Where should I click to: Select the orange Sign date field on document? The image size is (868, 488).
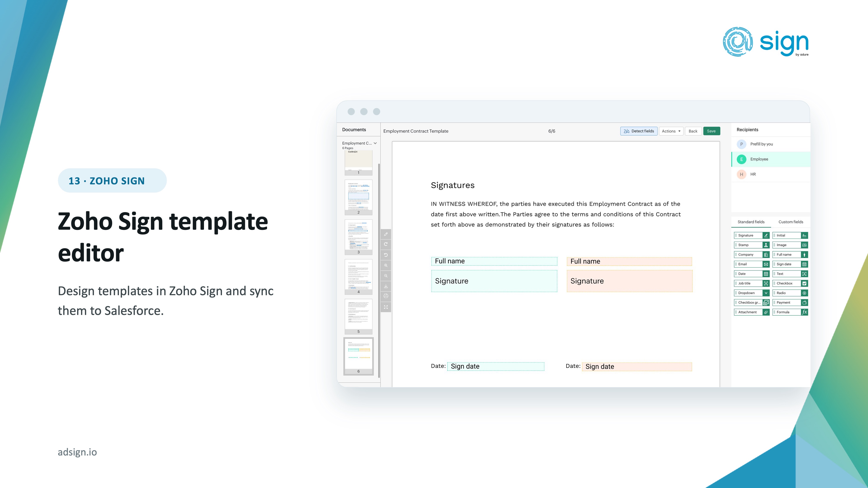[x=637, y=367]
